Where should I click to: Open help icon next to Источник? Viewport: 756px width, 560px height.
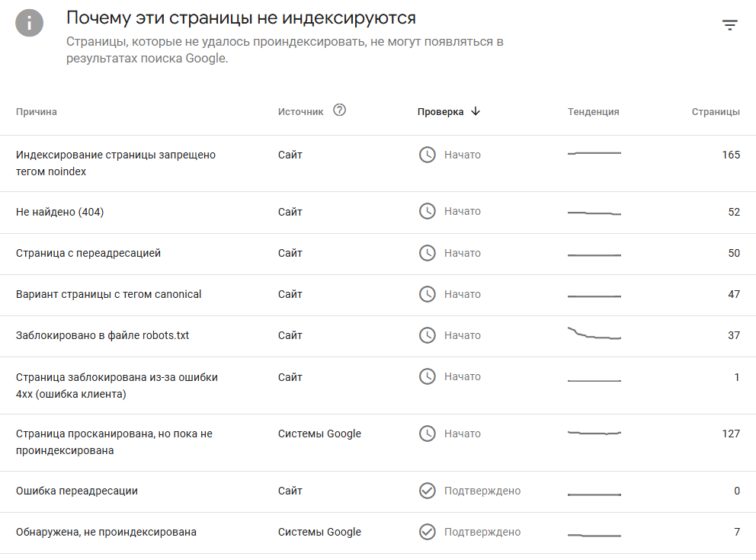pos(339,110)
